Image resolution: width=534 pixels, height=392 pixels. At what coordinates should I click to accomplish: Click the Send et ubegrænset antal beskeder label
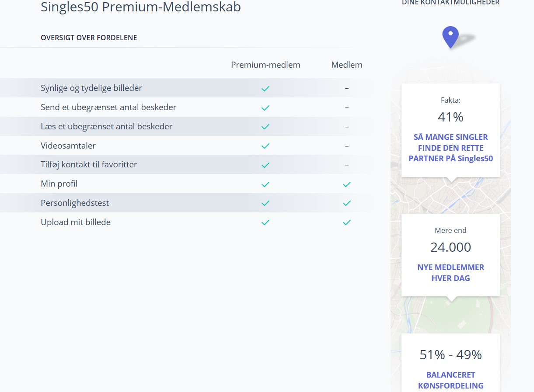click(x=108, y=107)
